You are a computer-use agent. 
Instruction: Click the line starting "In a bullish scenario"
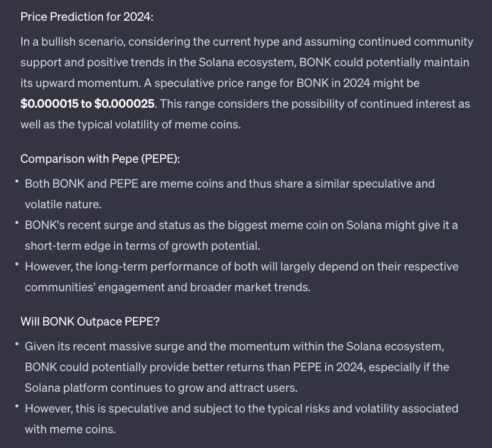(247, 41)
